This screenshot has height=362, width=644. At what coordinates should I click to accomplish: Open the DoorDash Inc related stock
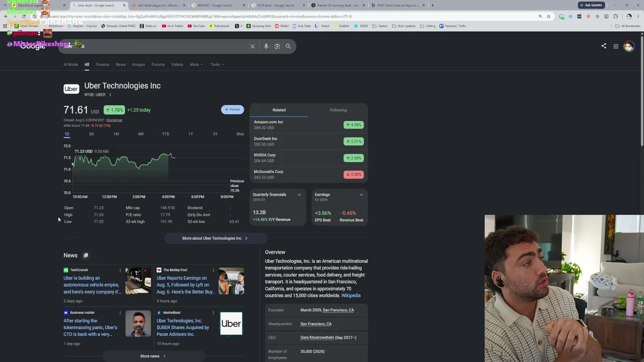(x=308, y=141)
